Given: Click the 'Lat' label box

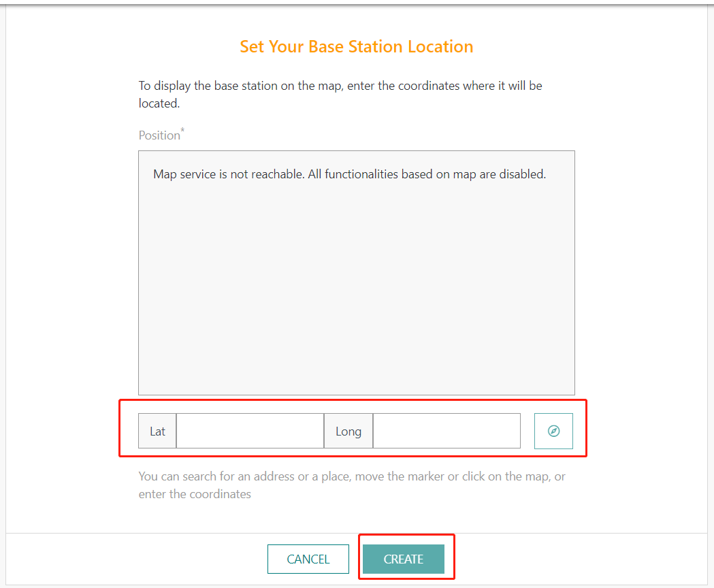Looking at the screenshot, I should [x=157, y=431].
